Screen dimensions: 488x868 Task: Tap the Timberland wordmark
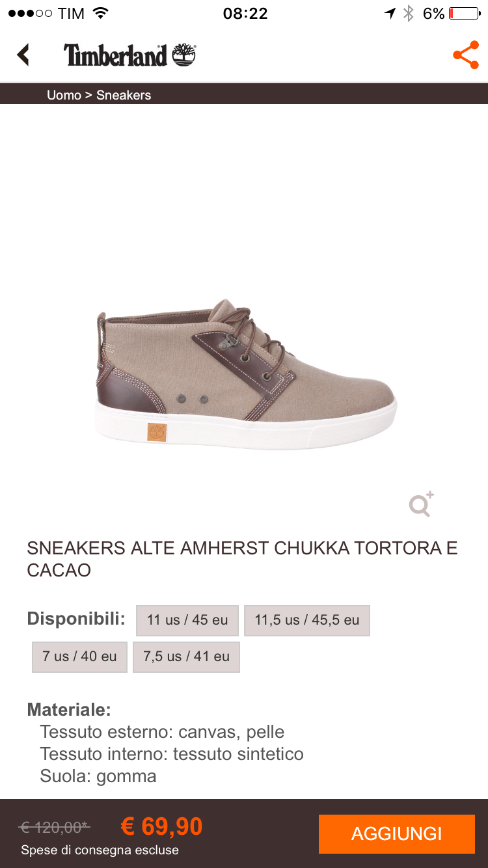pos(116,56)
